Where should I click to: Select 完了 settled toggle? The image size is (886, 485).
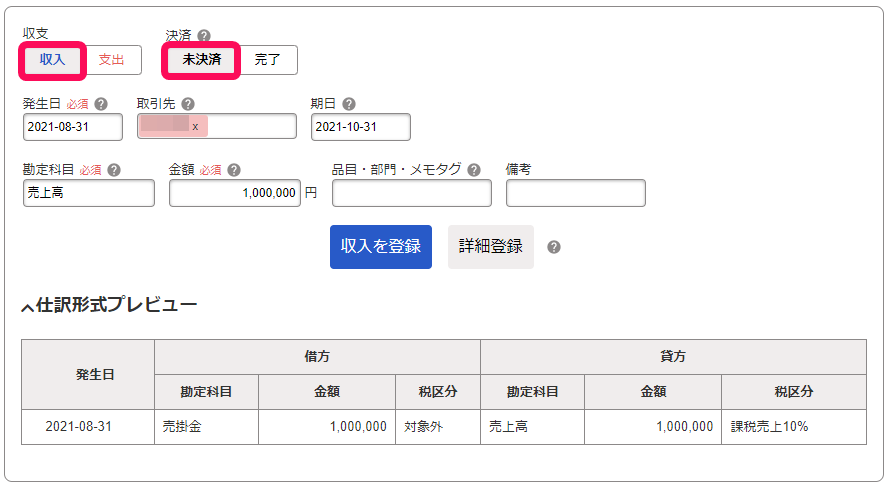267,59
